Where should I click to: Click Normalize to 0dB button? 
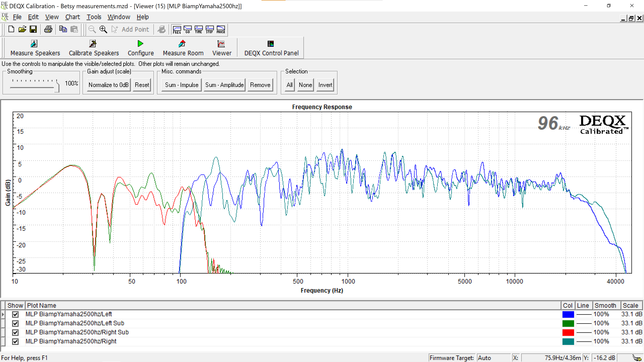tap(109, 85)
